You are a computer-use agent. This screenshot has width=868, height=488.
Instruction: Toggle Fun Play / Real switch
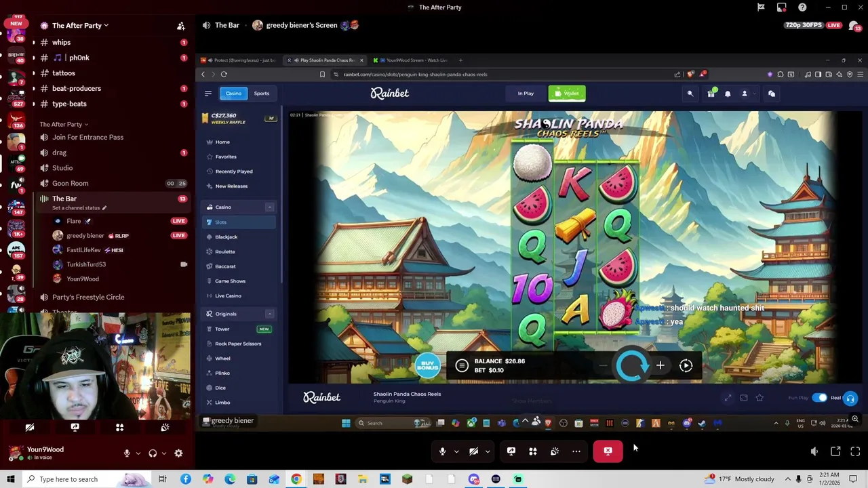click(x=820, y=398)
